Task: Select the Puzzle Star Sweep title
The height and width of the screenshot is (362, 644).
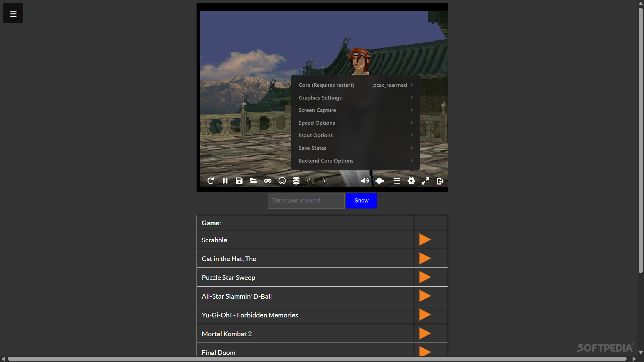Action: pyautogui.click(x=228, y=278)
